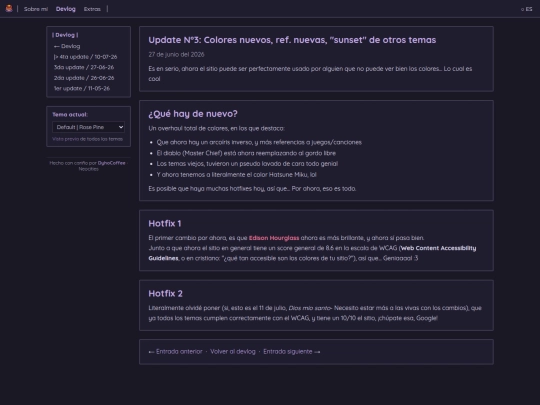The width and height of the screenshot is (540, 405).
Task: Open 2da update / 26-06-26 entry
Action: 84,78
